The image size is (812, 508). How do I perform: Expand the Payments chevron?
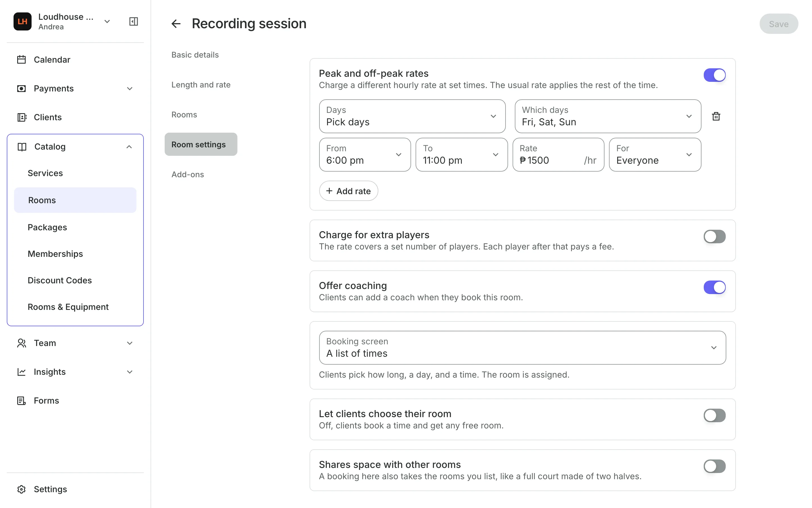[130, 89]
